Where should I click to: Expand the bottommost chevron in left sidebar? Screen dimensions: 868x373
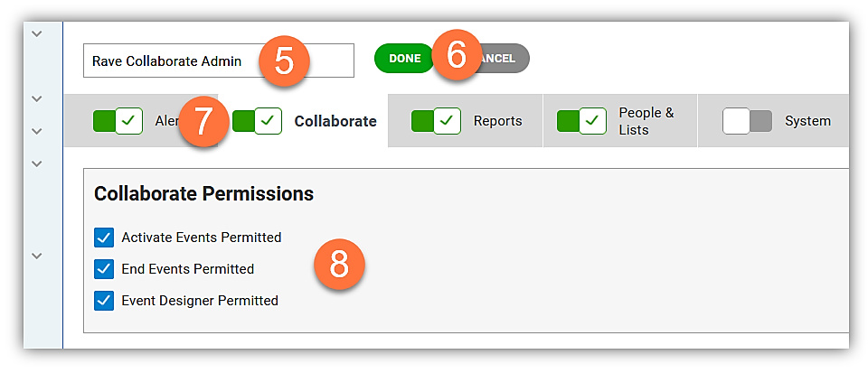coord(36,256)
